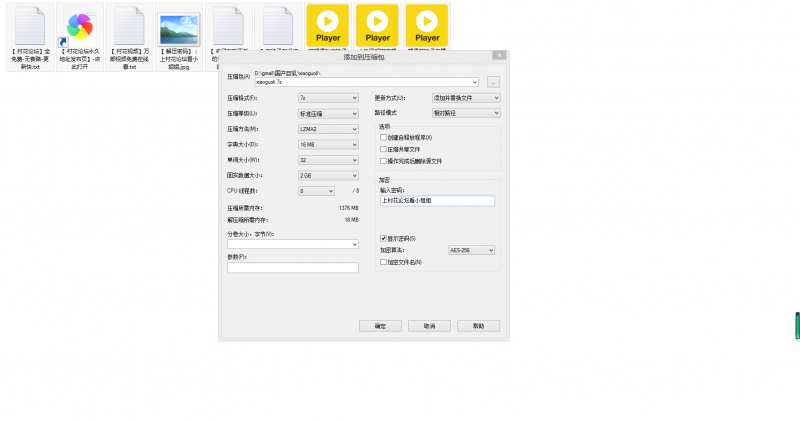800x422 pixels.
Task: Click the 确定 button
Action: [x=380, y=326]
